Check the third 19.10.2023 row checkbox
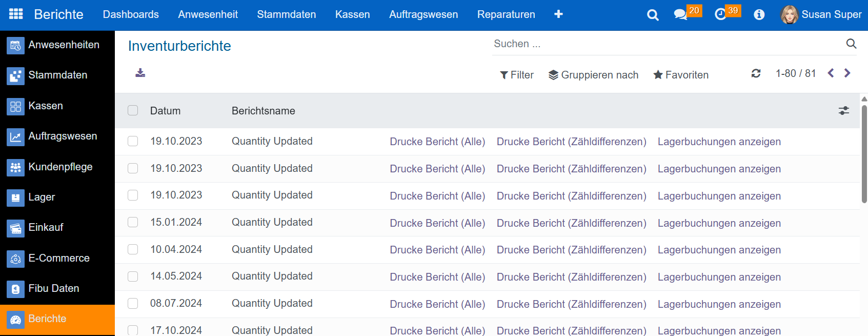Viewport: 868px width, 336px height. (x=133, y=195)
